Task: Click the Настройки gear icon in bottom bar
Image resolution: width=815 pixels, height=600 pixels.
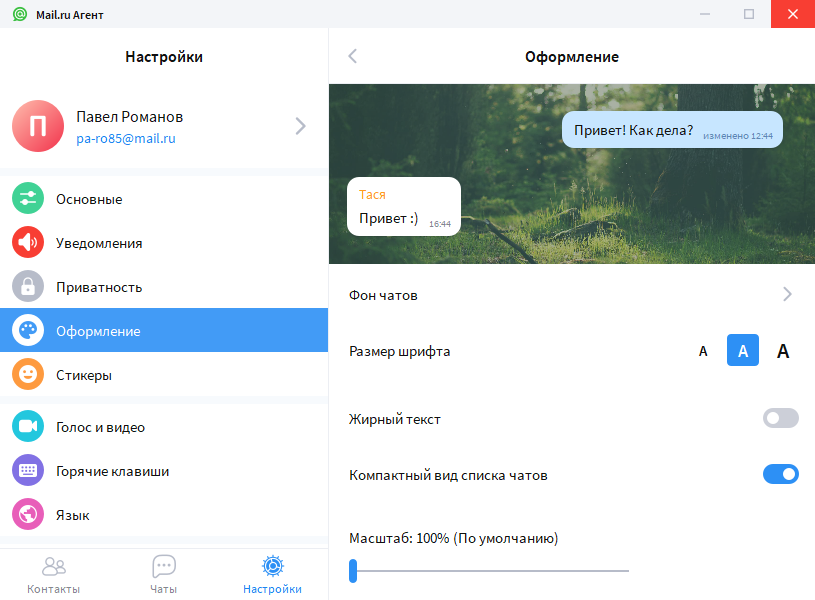Action: [x=273, y=566]
